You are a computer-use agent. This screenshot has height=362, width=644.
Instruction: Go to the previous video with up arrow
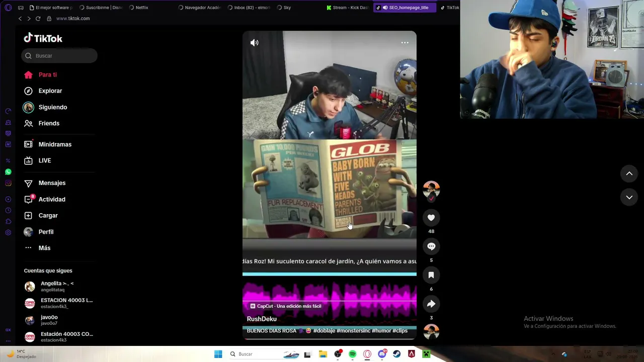click(x=629, y=173)
